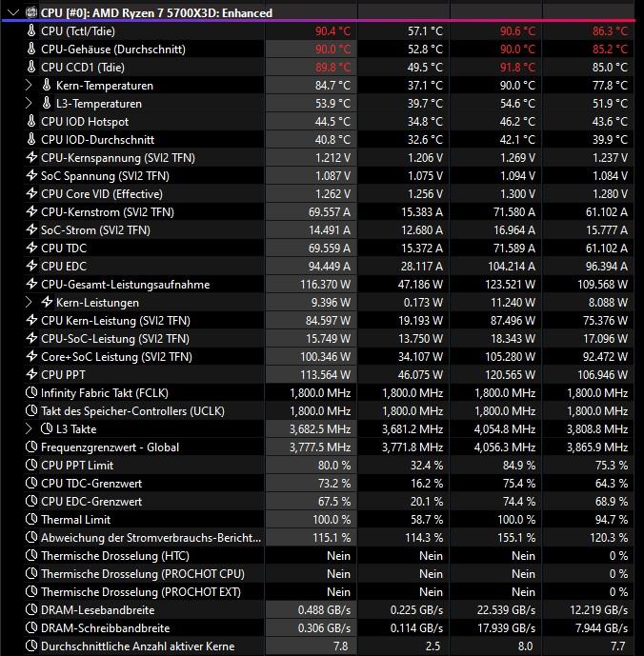Click the lightning icon beside CPU EDC
Viewport: 644px width, 656px height.
click(x=31, y=266)
